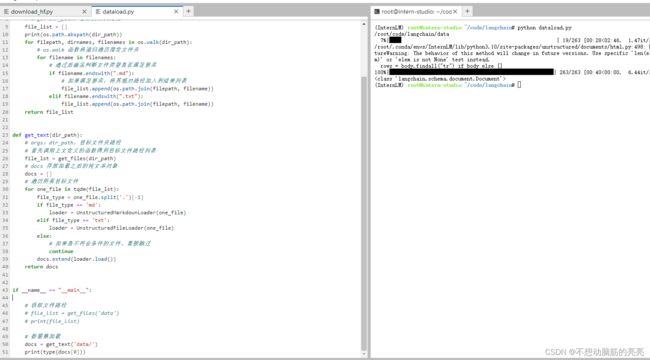Click the file_type = one_file.split line
This screenshot has width=650, height=360.
coord(90,197)
